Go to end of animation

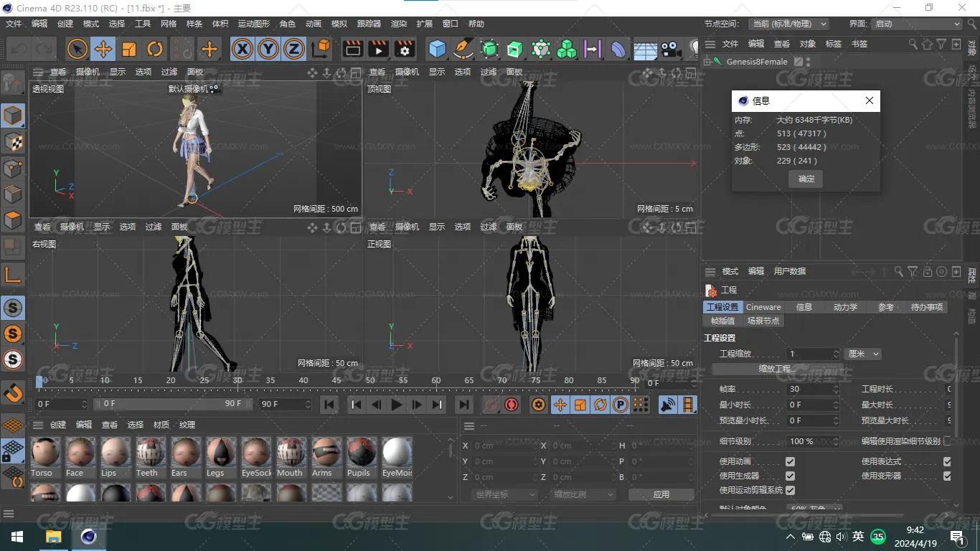[463, 405]
